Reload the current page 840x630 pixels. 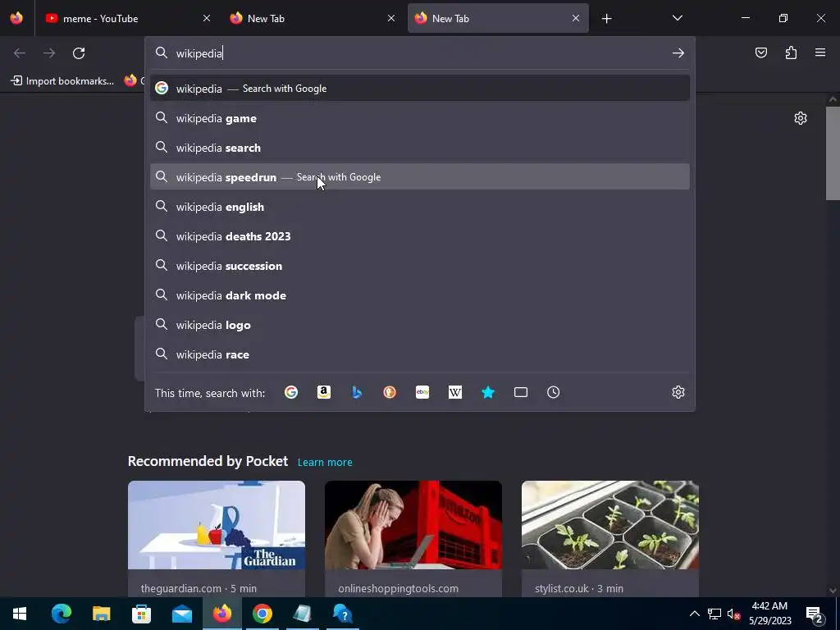click(x=79, y=53)
